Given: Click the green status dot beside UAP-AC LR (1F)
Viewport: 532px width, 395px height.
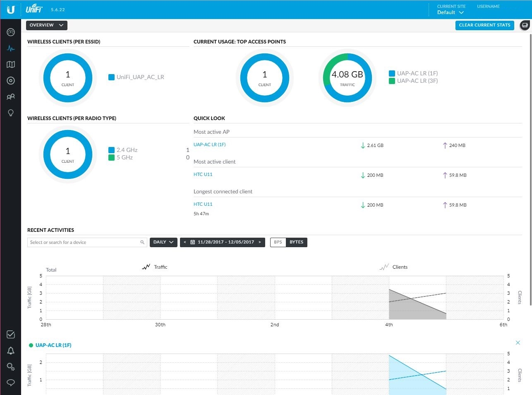Looking at the screenshot, I should point(31,345).
